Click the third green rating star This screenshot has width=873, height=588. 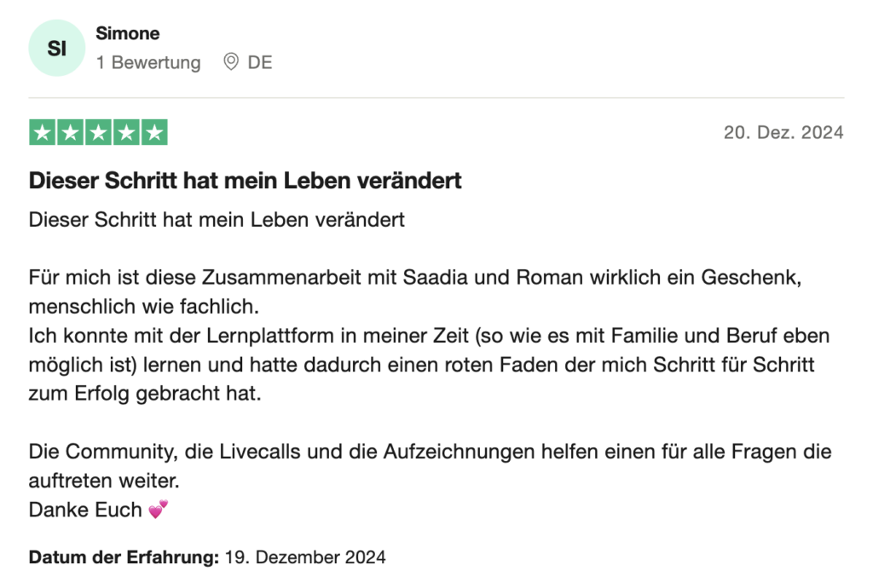click(98, 132)
